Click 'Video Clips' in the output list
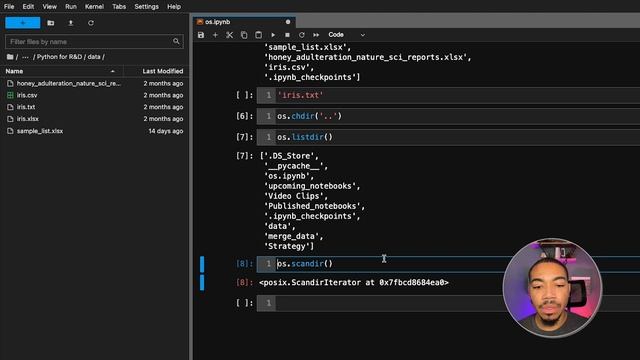 296,196
